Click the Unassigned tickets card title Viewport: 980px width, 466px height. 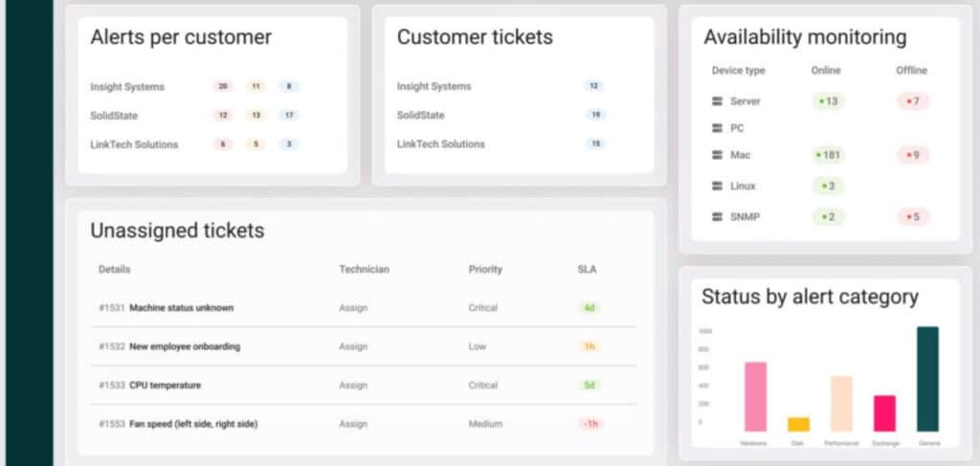pos(177,231)
